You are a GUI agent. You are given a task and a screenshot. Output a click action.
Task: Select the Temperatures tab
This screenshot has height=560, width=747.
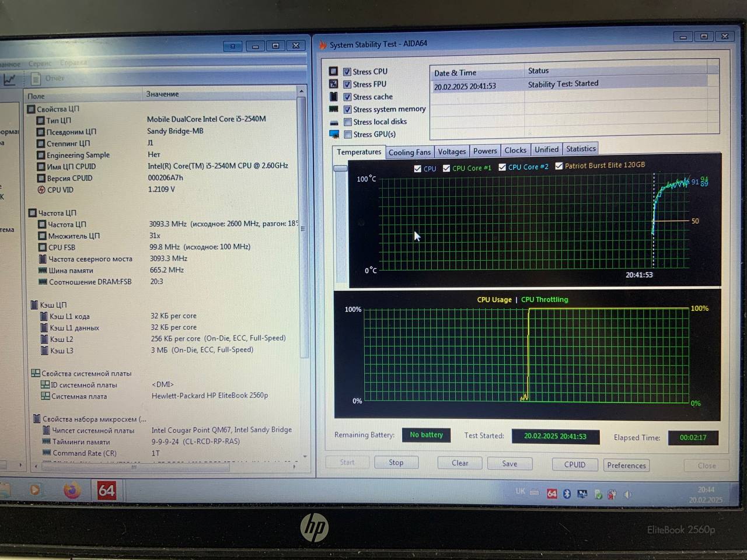coord(359,152)
